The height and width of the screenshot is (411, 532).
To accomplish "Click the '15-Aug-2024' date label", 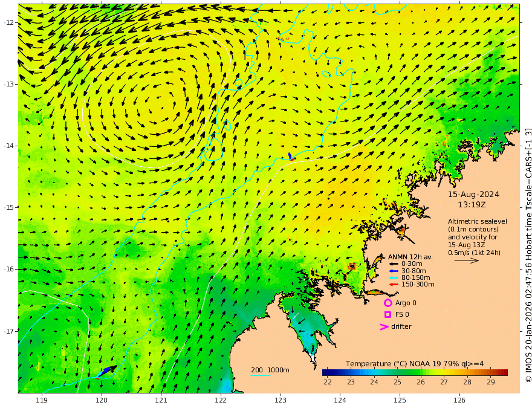I will tap(473, 195).
